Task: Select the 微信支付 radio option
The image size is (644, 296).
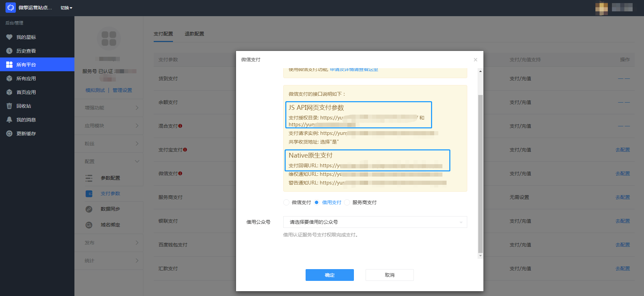Action: click(x=286, y=202)
